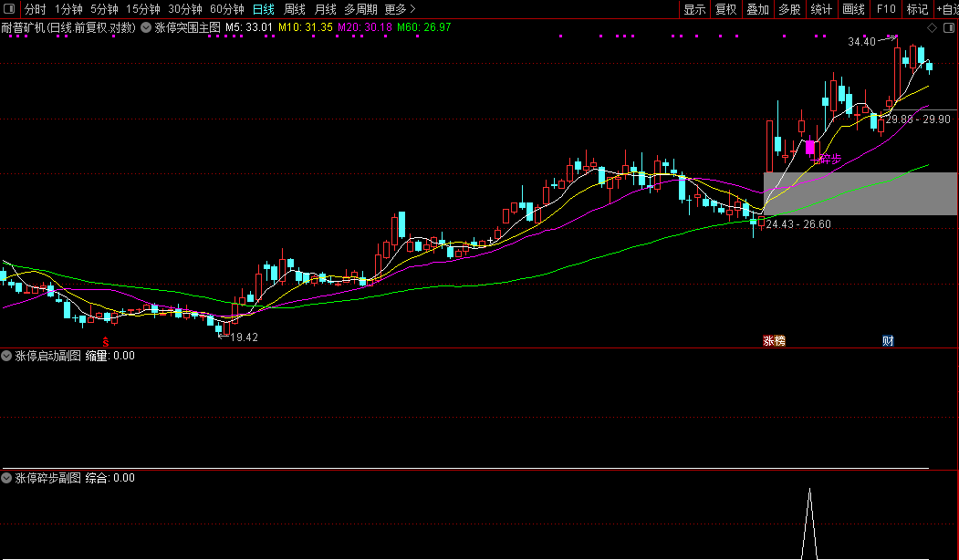
Task: Click the white spike in 涨停碎步副图
Action: point(809,524)
